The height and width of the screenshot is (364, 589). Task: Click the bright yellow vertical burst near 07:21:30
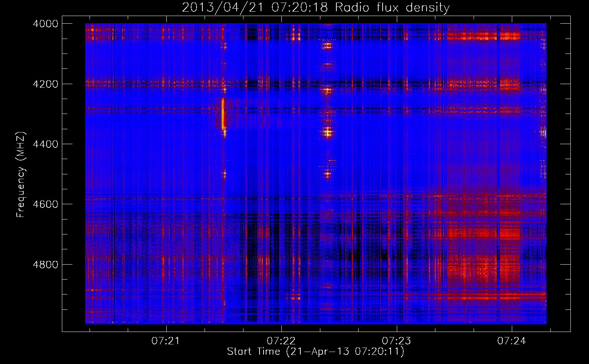click(x=222, y=114)
